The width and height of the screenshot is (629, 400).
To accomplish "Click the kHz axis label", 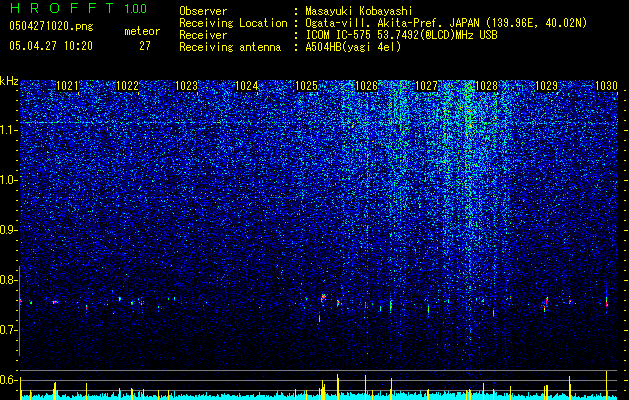I will [9, 81].
